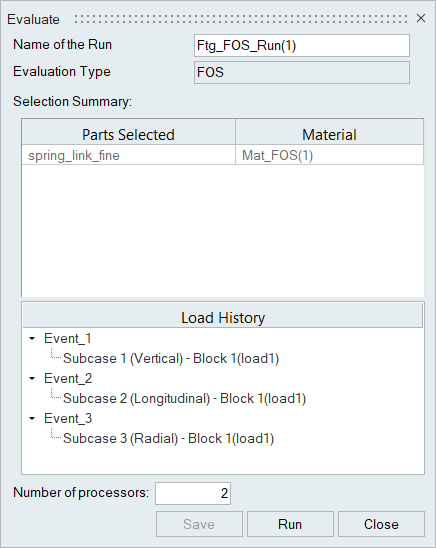Select Subcase 2 (Longitudinal) row
Screen dimensions: 436x548
click(184, 398)
